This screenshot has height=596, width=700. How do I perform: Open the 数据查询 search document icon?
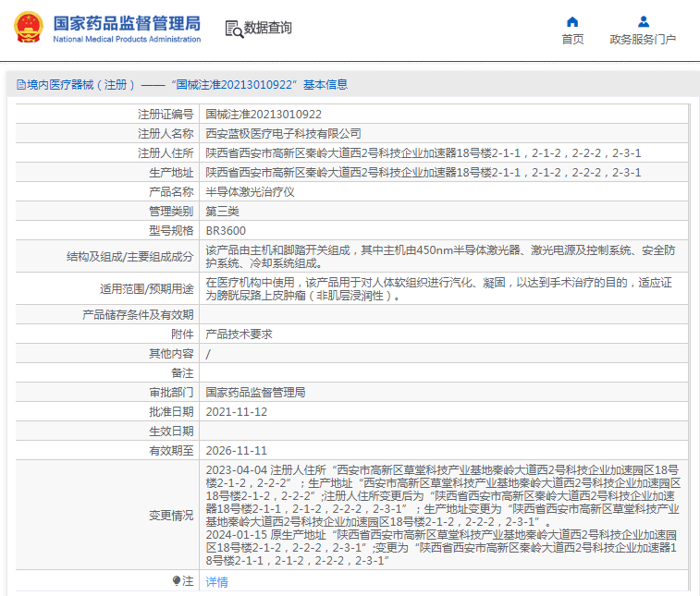pyautogui.click(x=234, y=29)
